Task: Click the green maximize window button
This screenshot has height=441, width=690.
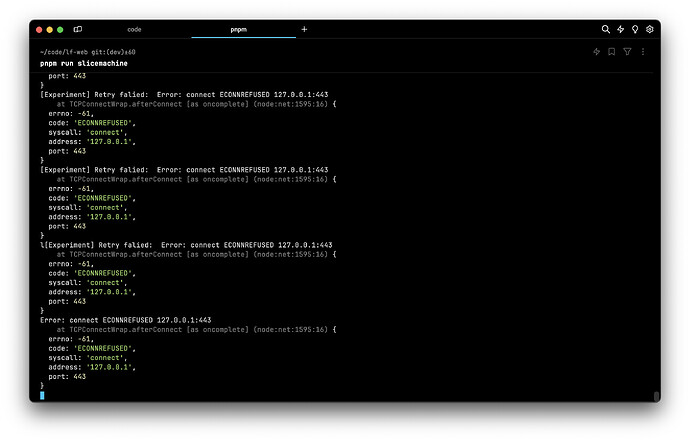Action: pos(60,30)
